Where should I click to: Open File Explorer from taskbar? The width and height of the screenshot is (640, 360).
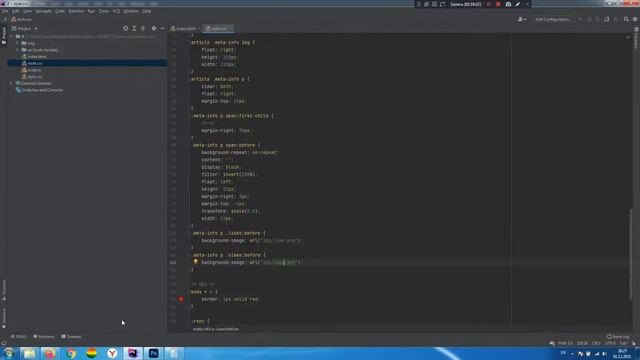[x=29, y=353]
